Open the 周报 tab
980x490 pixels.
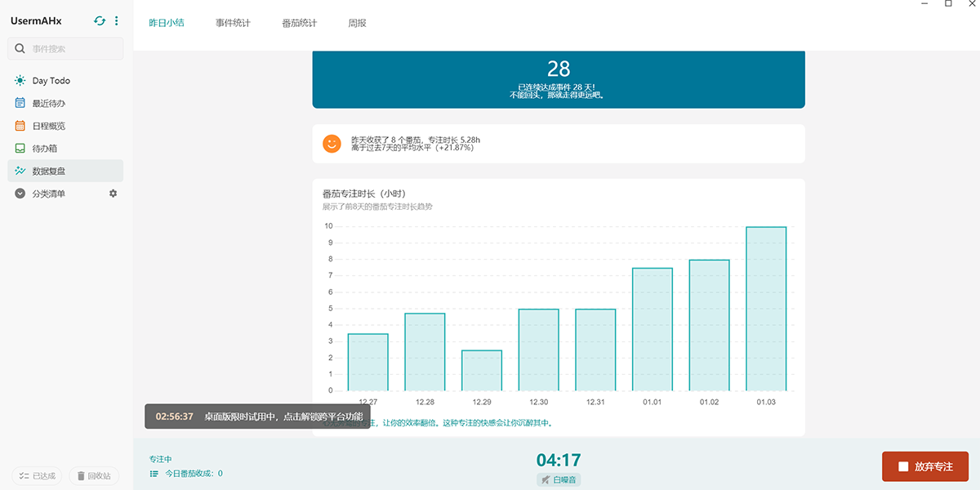357,23
